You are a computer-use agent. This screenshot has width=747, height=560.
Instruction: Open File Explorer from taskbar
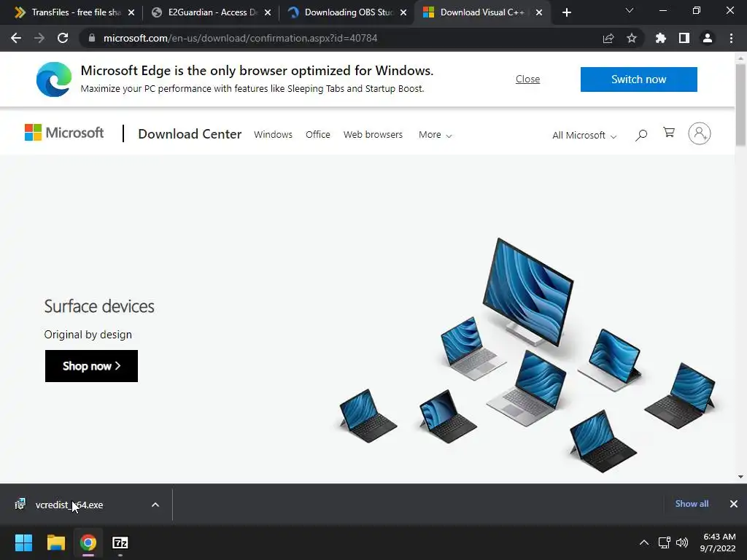click(55, 542)
